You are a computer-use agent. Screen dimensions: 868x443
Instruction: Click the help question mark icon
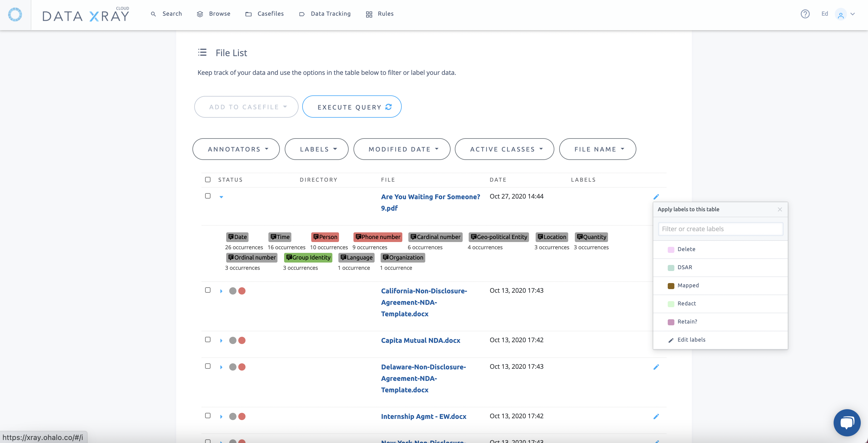tap(805, 14)
